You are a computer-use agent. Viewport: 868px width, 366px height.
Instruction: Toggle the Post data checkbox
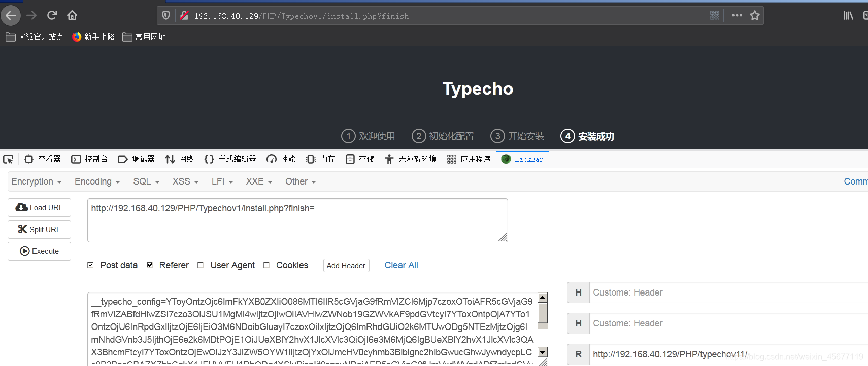[90, 265]
